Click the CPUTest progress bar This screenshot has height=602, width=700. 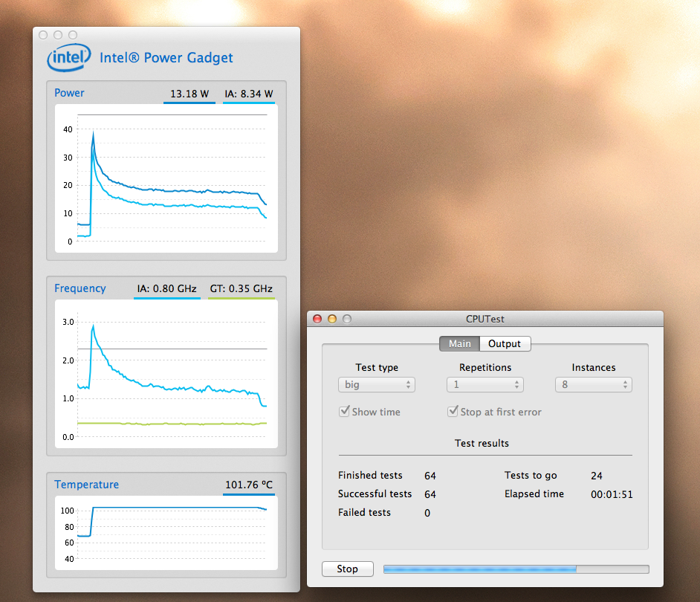pyautogui.click(x=516, y=569)
